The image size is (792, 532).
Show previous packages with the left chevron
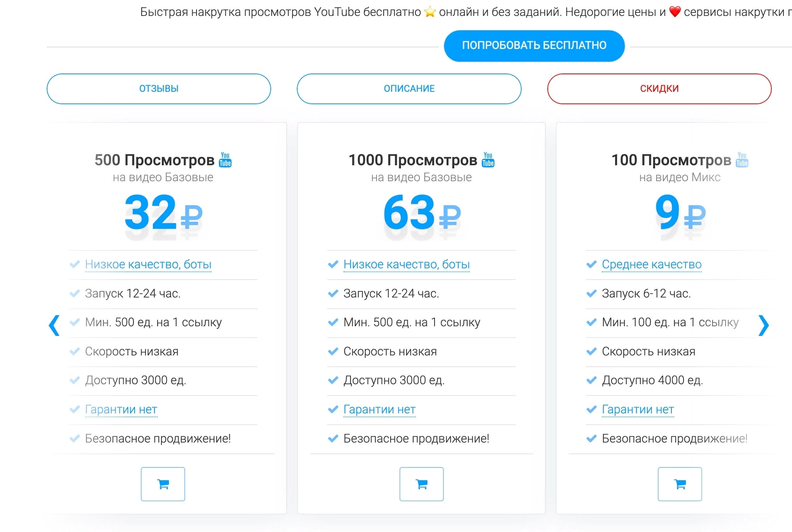[x=54, y=325]
